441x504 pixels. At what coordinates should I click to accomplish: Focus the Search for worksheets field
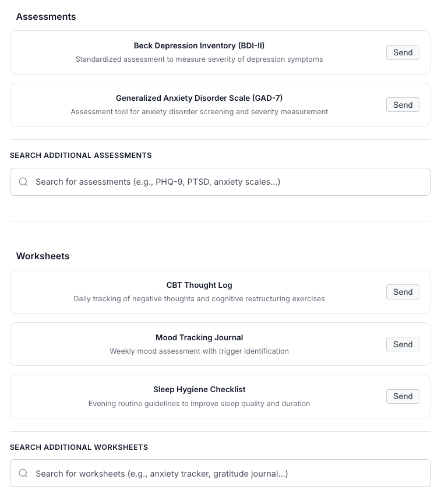pyautogui.click(x=220, y=473)
